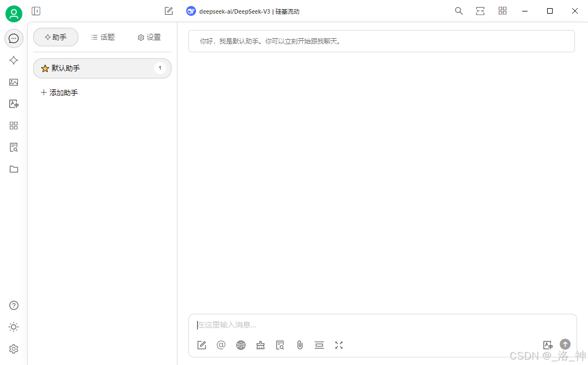Toggle web search with the globe icon
Image resolution: width=588 pixels, height=365 pixels.
pos(241,345)
